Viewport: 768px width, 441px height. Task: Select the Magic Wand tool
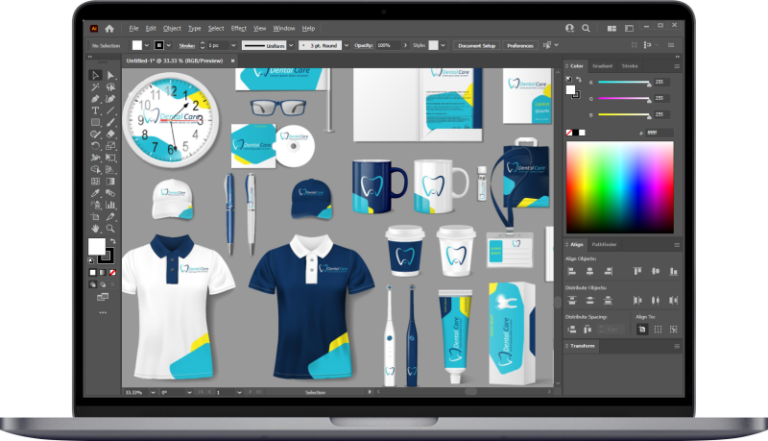tap(96, 87)
